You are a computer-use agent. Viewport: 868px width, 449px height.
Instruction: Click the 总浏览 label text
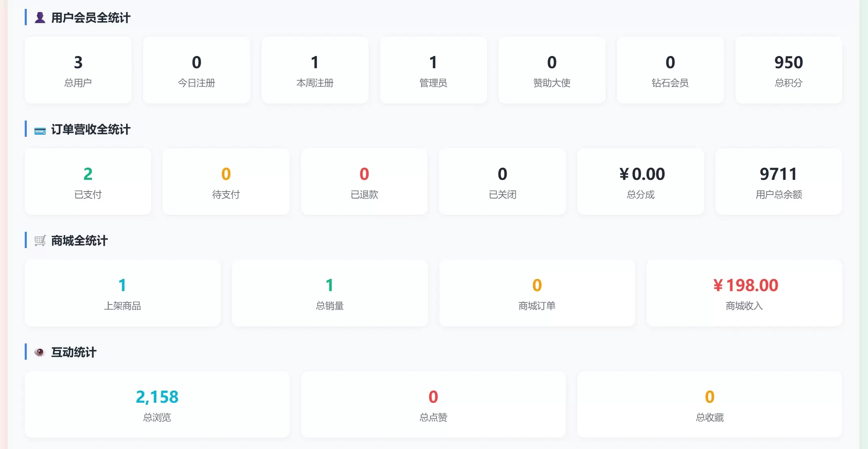pyautogui.click(x=157, y=417)
